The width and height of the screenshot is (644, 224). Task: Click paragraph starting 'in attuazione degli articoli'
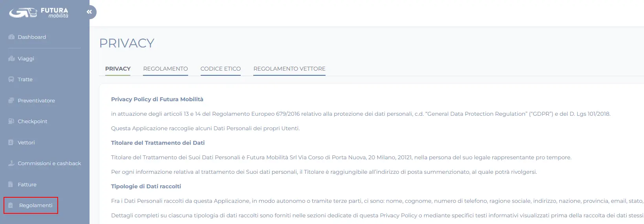click(x=361, y=114)
